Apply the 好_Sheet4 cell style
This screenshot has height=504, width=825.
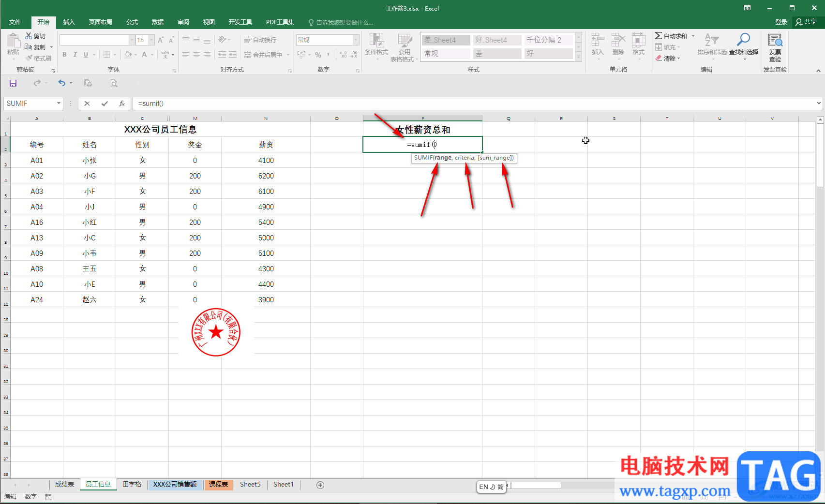[x=497, y=40]
